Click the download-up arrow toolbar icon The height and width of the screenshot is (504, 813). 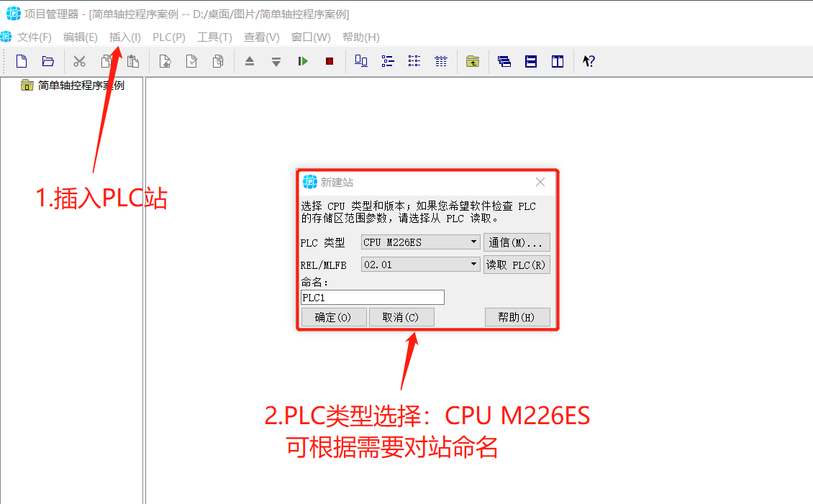point(250,61)
